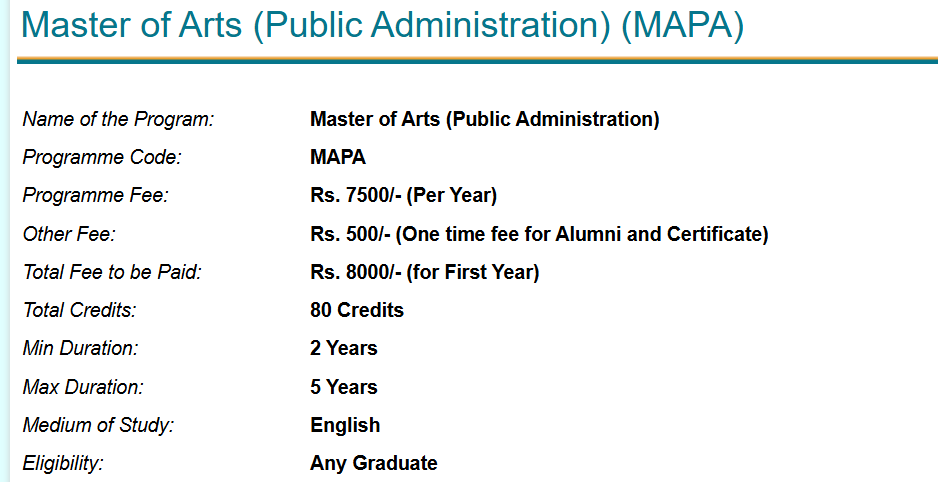Select the 'MAPA' programme code value
The height and width of the screenshot is (482, 938).
point(338,158)
